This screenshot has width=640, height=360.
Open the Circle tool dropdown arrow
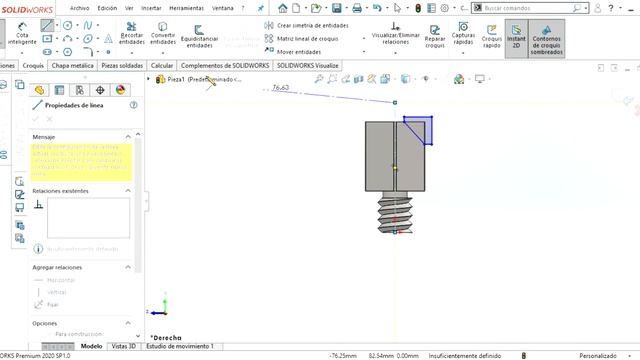click(x=77, y=25)
